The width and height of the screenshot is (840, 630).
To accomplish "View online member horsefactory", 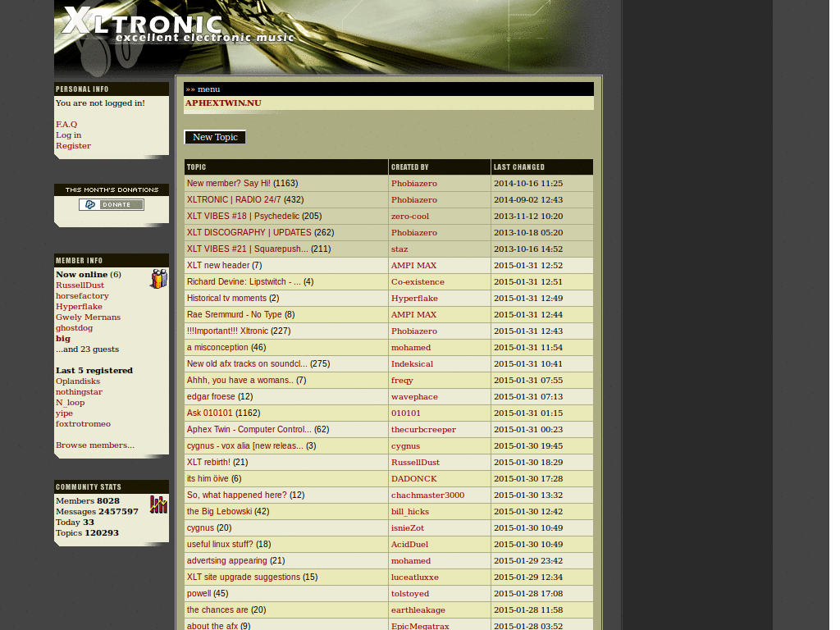I will pos(82,295).
